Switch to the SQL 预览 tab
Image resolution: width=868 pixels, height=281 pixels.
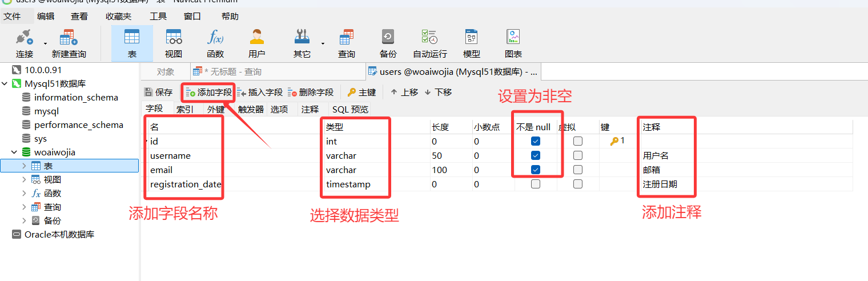(x=350, y=110)
